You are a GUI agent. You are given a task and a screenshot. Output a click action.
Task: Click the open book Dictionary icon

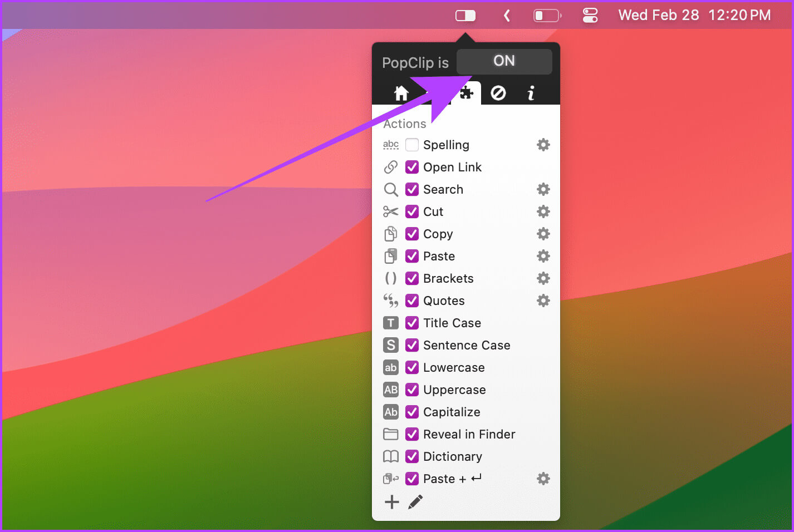[391, 456]
